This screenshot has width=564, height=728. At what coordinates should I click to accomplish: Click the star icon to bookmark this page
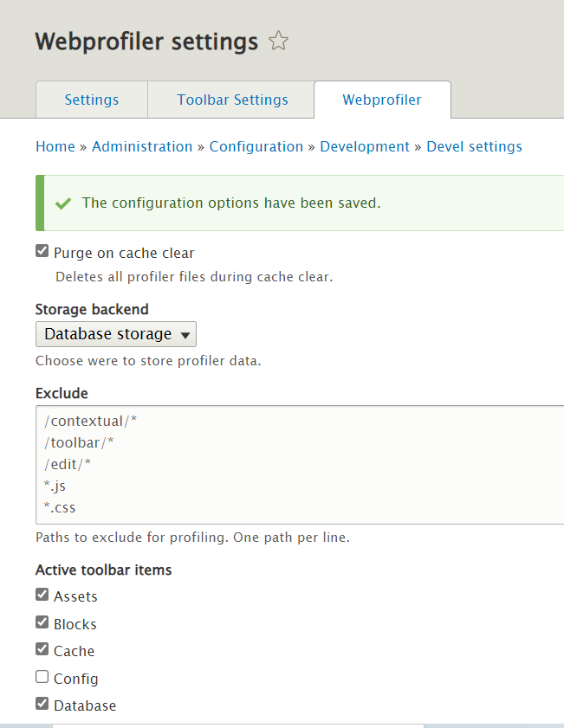278,41
